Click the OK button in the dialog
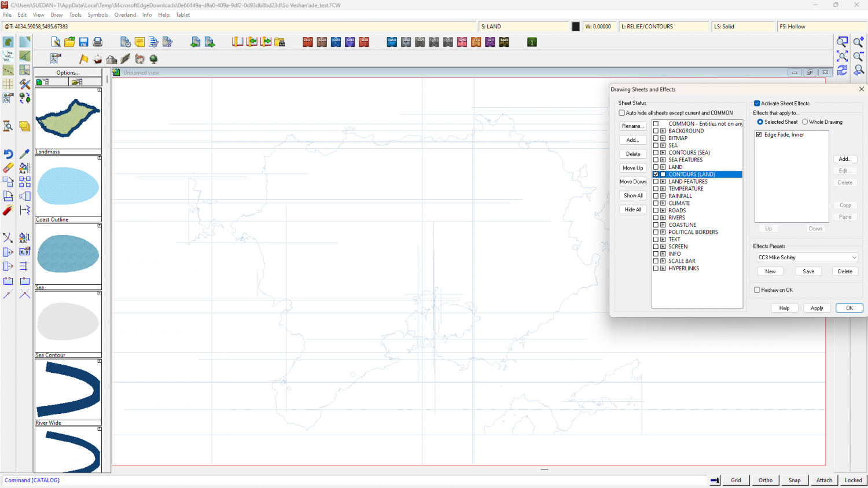 coord(849,308)
